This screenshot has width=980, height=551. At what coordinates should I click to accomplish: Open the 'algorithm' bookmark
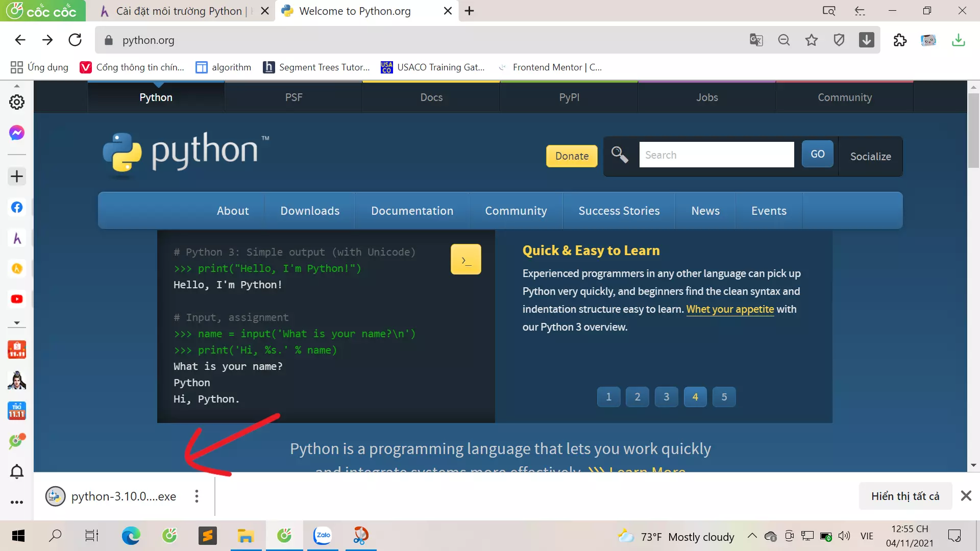click(224, 67)
